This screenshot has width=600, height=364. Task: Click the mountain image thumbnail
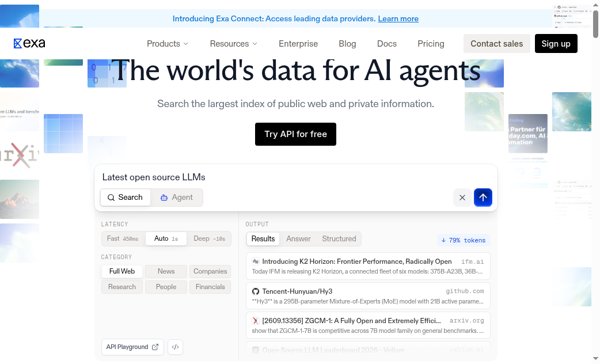[x=20, y=199]
